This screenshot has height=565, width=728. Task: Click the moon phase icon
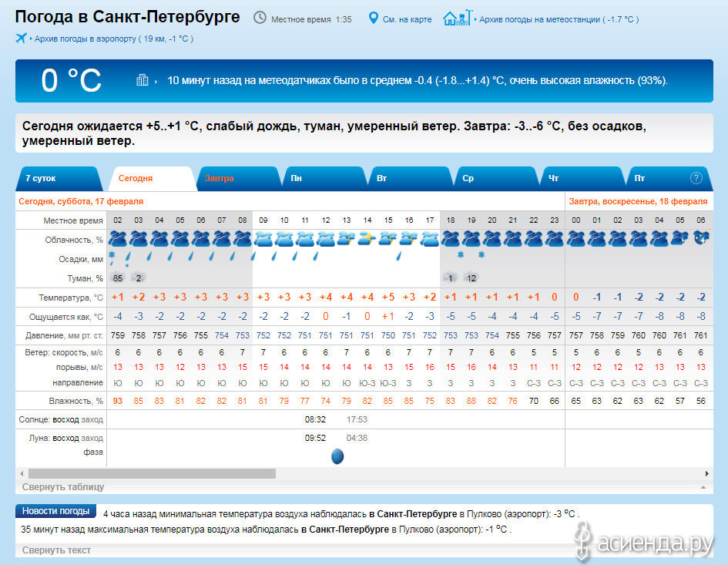point(337,456)
